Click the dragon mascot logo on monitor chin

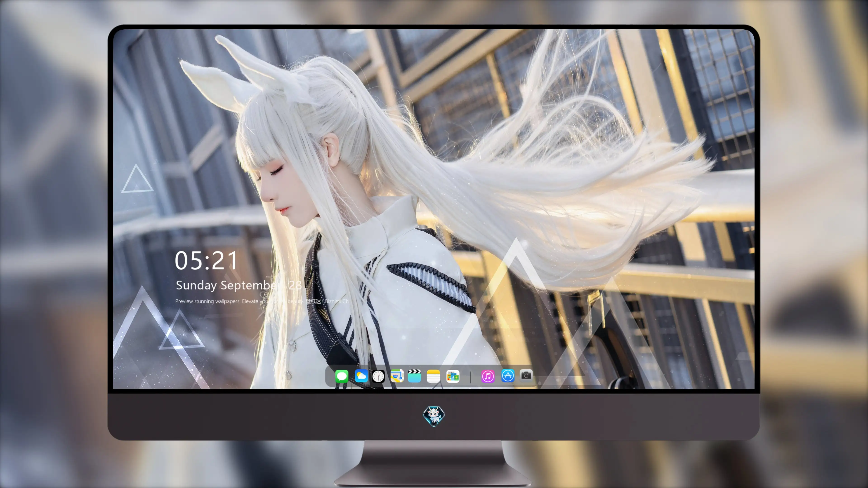434,416
